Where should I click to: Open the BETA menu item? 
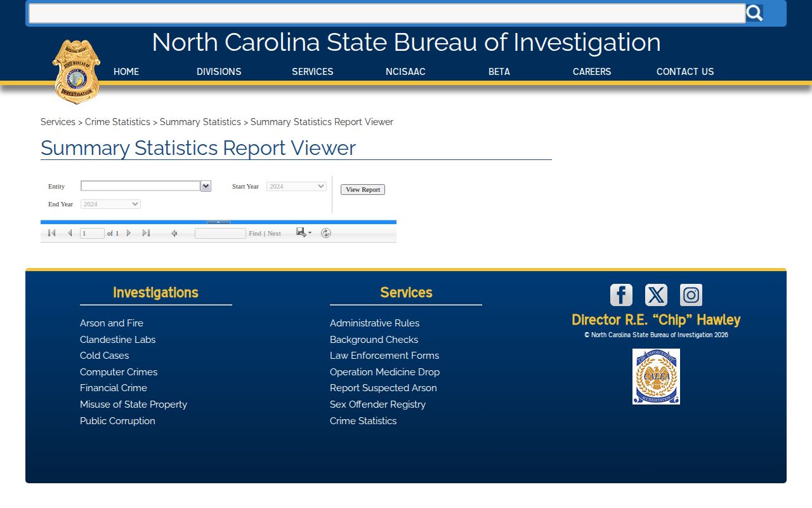499,72
